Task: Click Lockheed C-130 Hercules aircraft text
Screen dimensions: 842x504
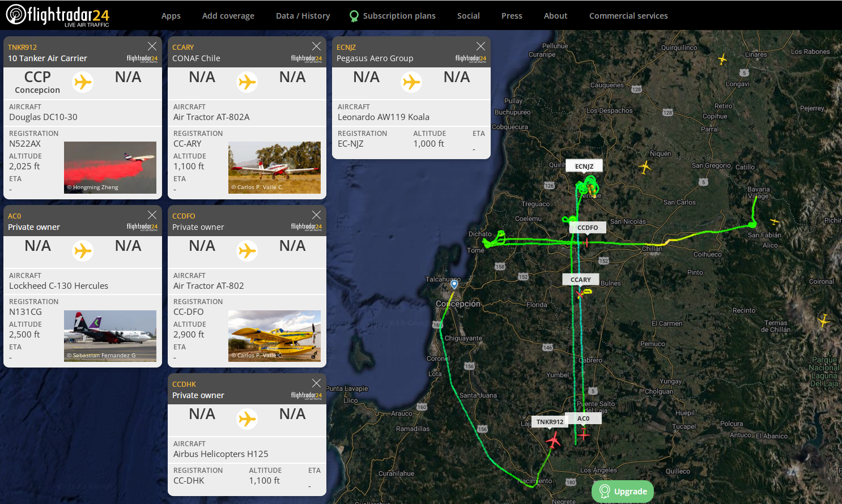Action: 58,286
